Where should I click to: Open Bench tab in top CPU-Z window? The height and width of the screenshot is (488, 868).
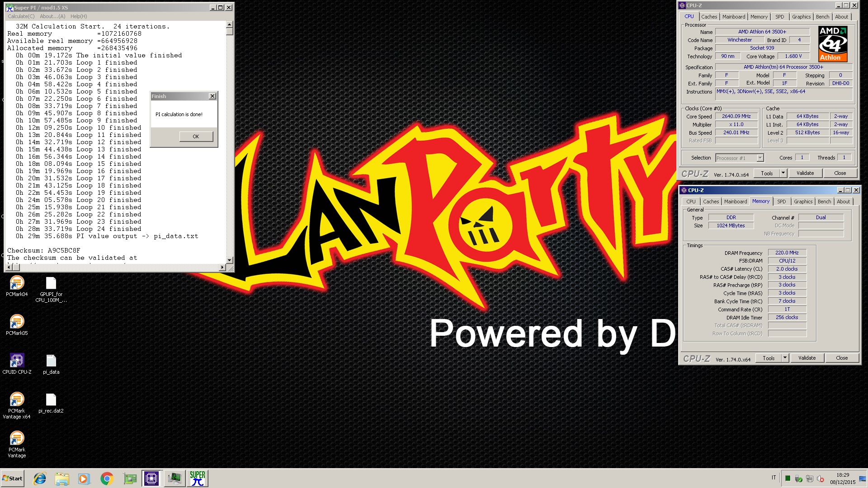click(x=823, y=17)
